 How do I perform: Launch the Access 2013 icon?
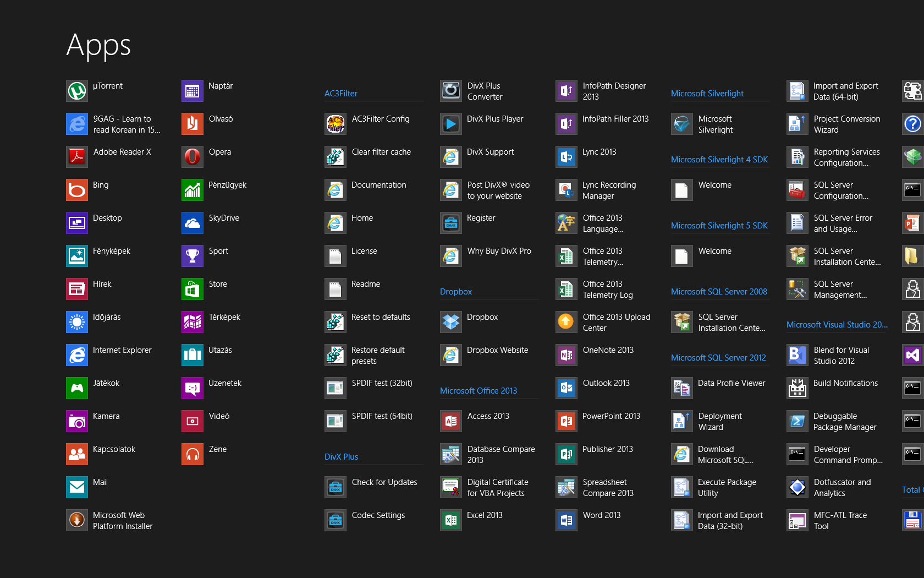coord(451,421)
